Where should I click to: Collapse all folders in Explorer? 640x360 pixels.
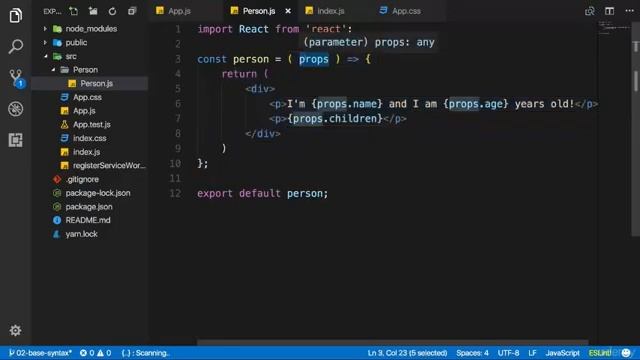[x=131, y=11]
